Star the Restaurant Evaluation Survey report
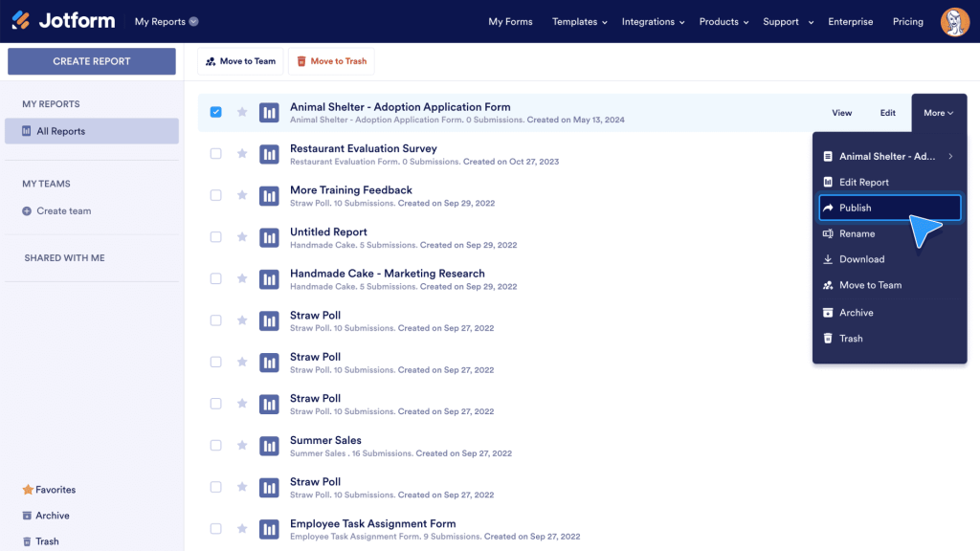The width and height of the screenshot is (980, 551). tap(242, 154)
